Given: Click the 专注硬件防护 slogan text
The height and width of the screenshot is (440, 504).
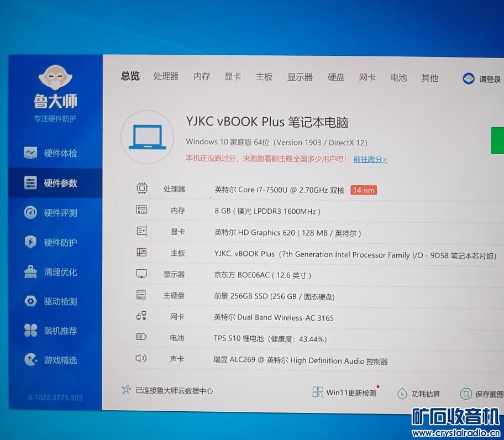Looking at the screenshot, I should pos(55,119).
